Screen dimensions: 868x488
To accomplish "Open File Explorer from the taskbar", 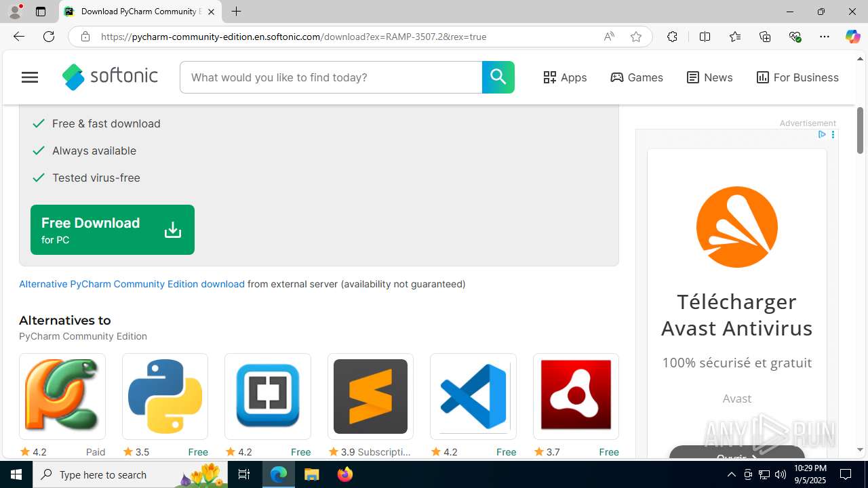I will click(312, 474).
